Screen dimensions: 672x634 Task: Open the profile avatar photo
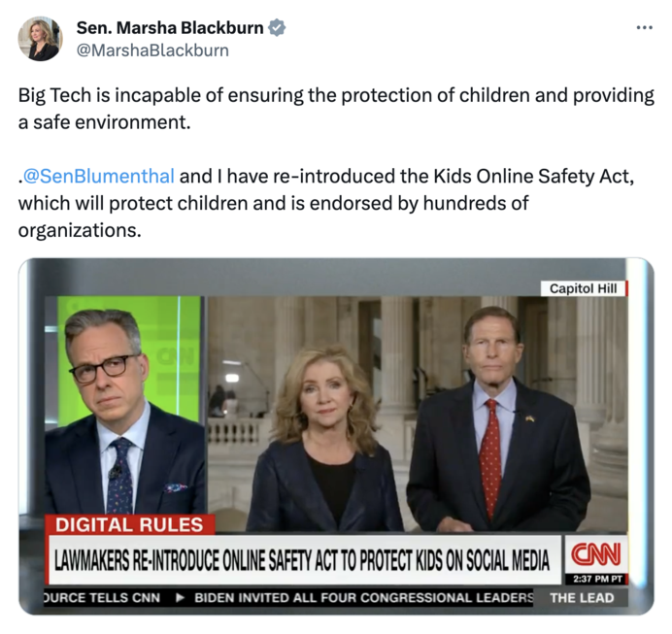(x=40, y=39)
